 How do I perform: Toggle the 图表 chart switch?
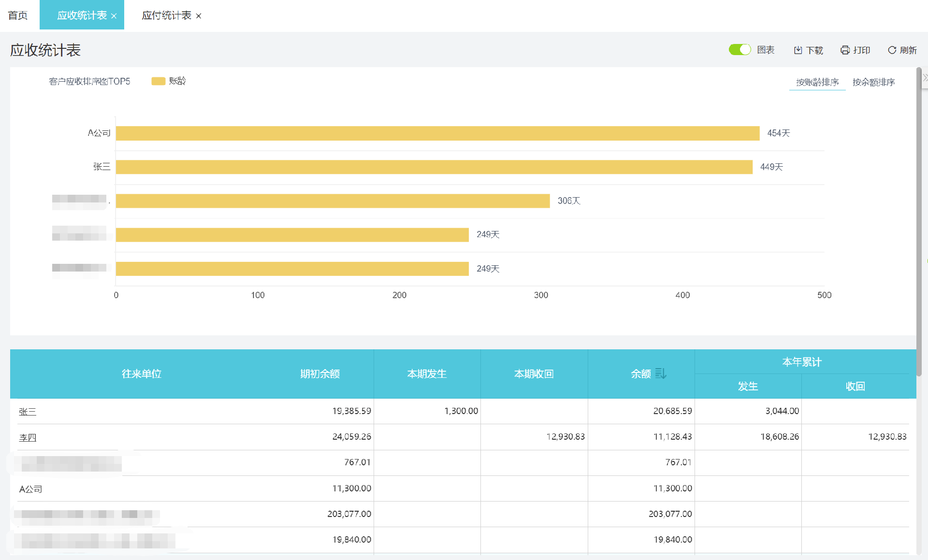pyautogui.click(x=739, y=50)
